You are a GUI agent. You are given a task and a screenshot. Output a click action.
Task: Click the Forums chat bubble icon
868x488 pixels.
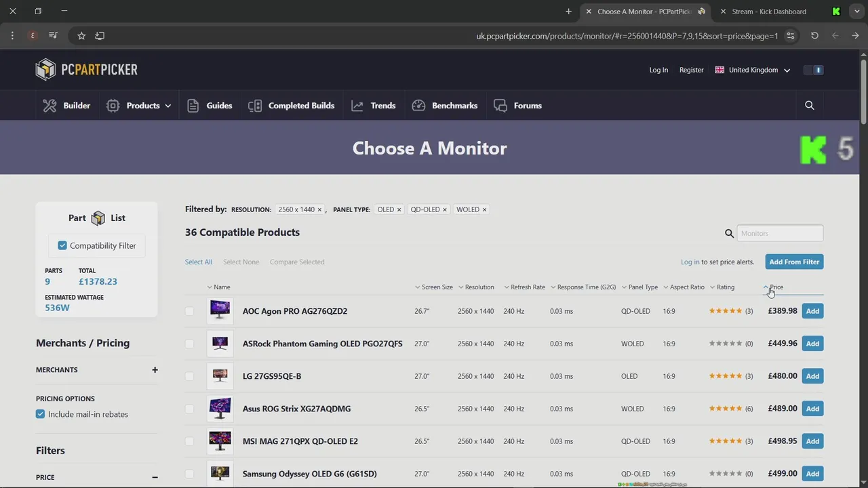click(x=500, y=105)
